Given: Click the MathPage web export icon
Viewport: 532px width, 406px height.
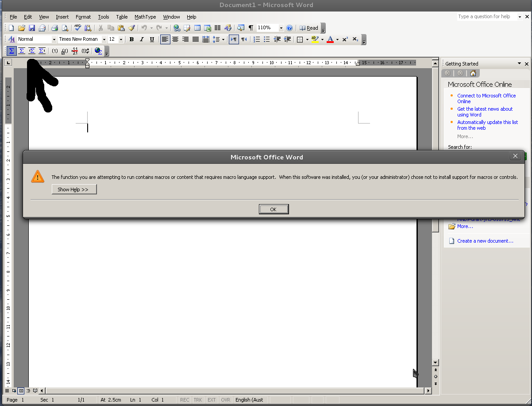Looking at the screenshot, I should click(98, 51).
